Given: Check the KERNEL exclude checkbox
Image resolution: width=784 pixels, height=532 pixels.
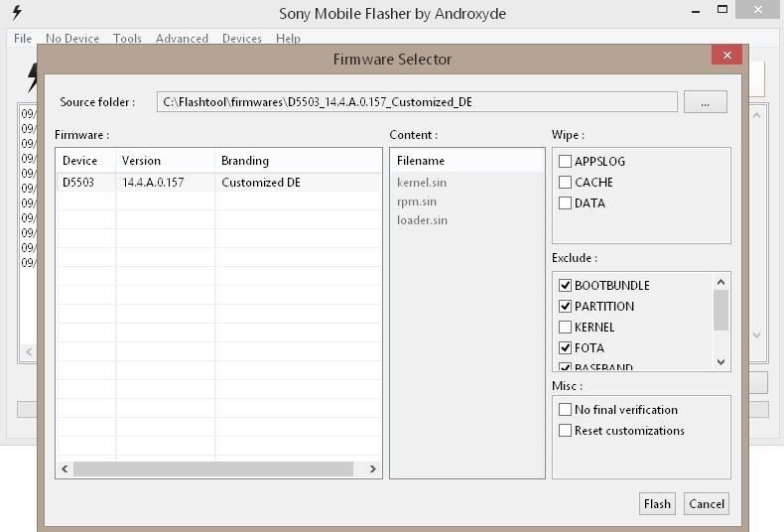Looking at the screenshot, I should pos(565,327).
